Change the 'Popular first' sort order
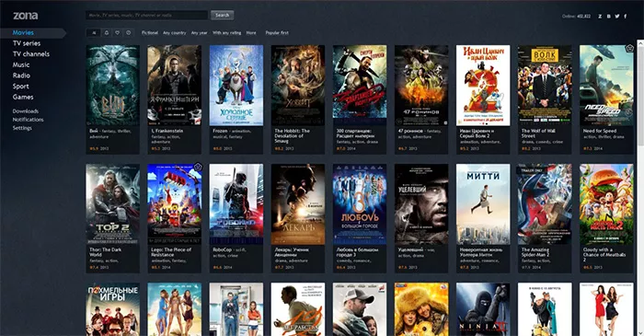The width and height of the screenshot is (644, 336). click(x=277, y=33)
